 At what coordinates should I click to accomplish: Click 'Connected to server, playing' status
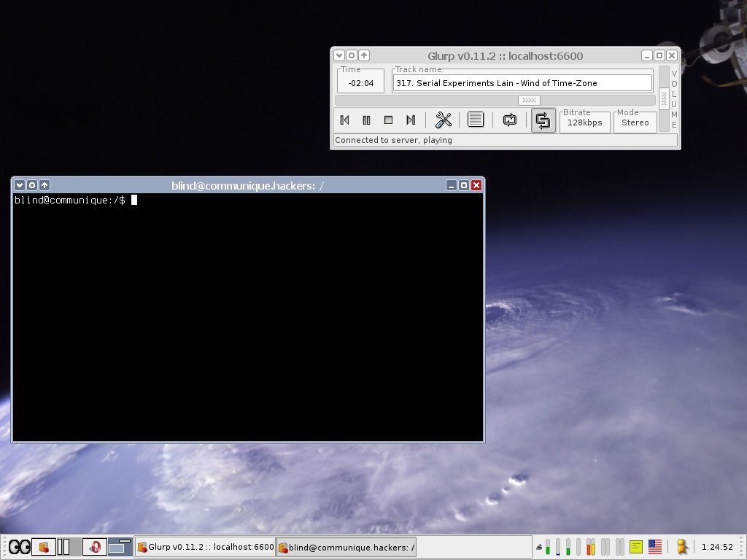coord(393,140)
